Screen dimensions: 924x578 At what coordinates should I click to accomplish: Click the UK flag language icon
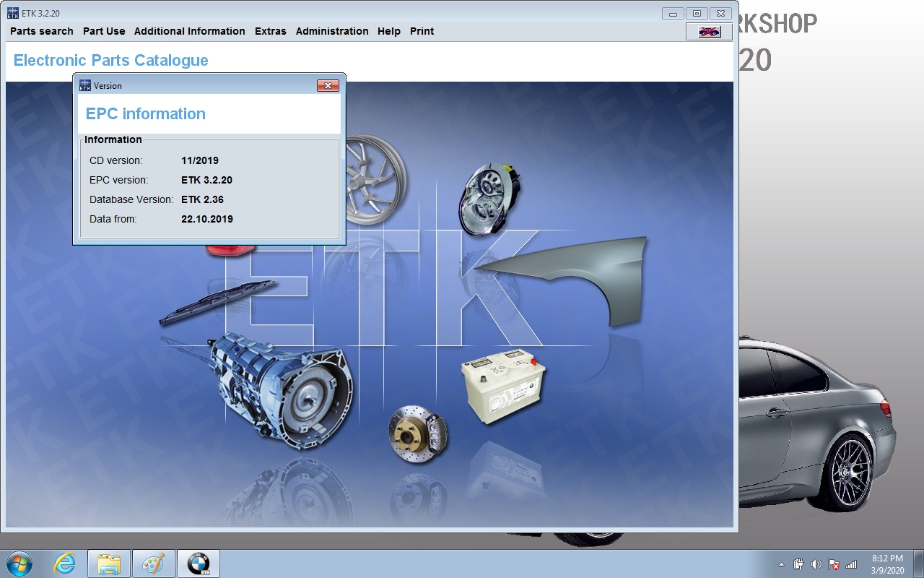(708, 32)
